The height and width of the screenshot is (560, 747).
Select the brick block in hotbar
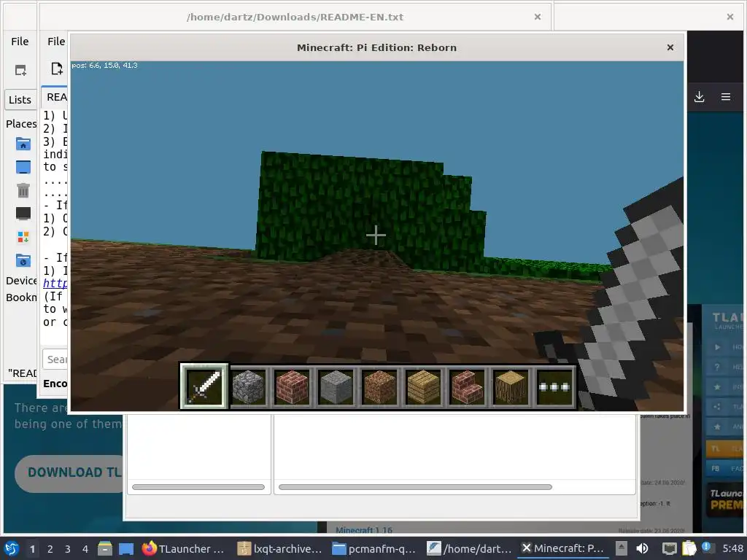(292, 386)
